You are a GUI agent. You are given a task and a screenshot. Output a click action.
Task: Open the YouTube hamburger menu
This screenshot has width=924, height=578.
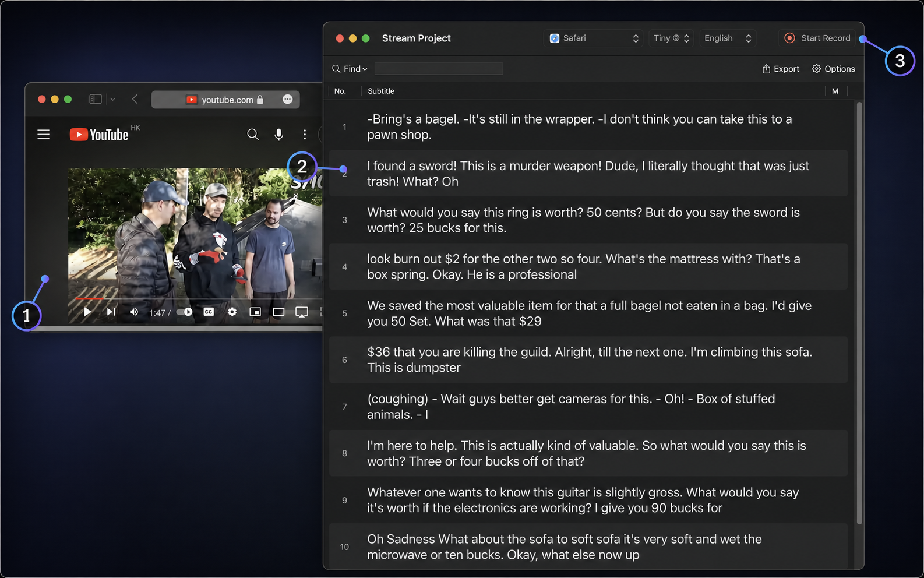44,135
